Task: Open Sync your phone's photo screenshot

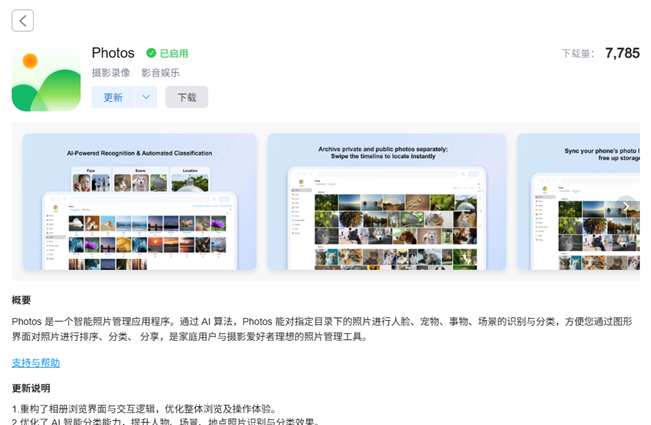Action: tap(578, 202)
